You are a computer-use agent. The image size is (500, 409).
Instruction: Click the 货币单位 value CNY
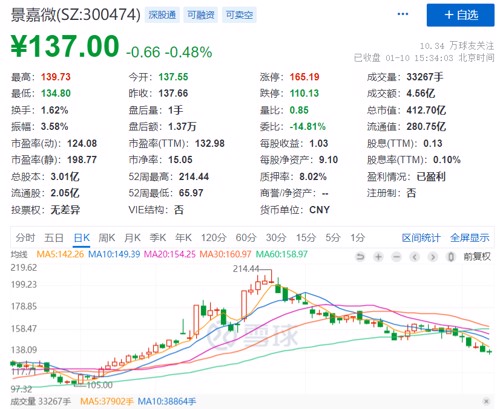(x=319, y=210)
